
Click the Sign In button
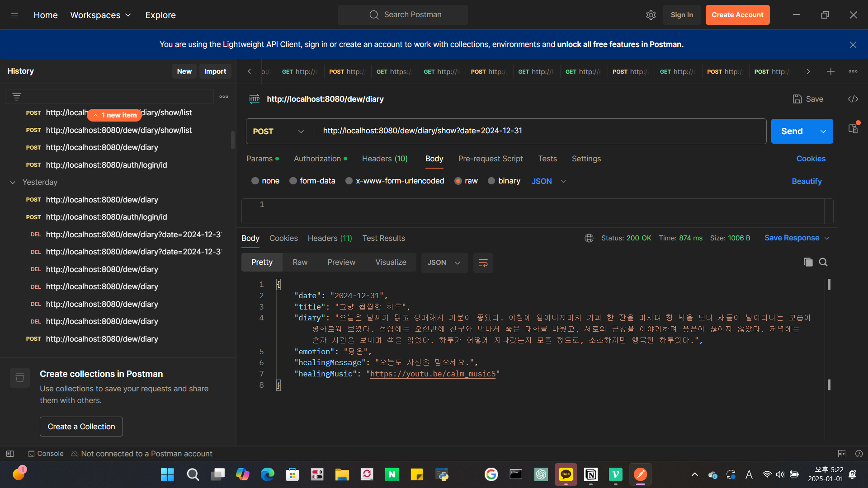[x=682, y=15]
